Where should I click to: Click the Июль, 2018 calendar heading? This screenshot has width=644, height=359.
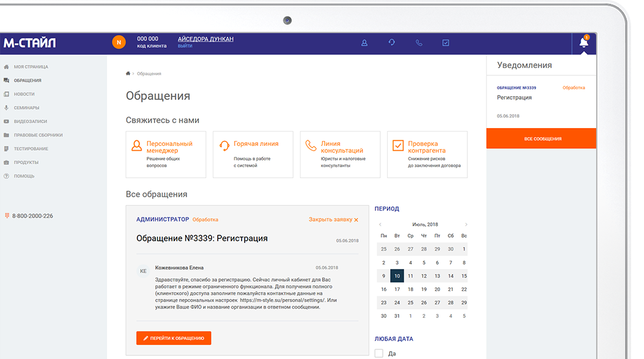coord(425,224)
